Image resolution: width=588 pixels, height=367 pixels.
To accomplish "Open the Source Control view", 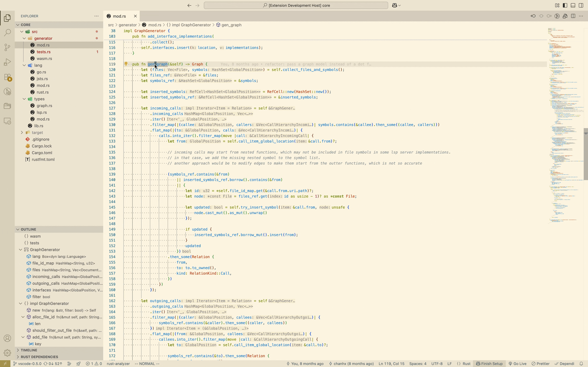I will click(x=7, y=47).
